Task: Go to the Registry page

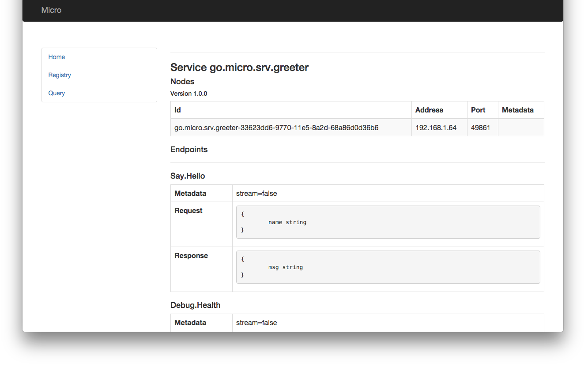Action: coord(99,75)
